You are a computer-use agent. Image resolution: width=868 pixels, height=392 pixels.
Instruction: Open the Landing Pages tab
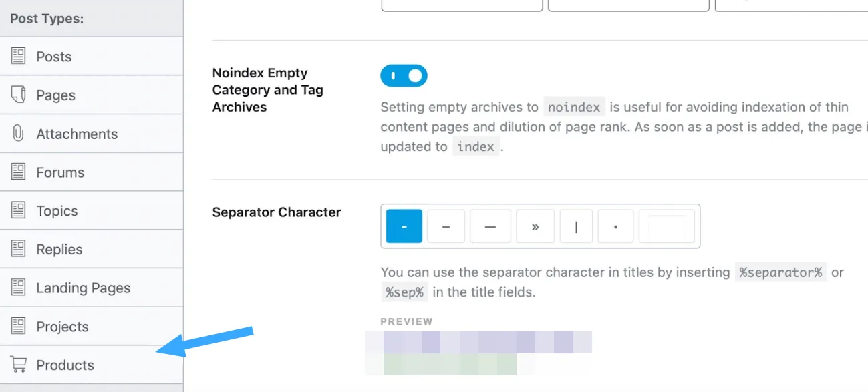pos(83,288)
